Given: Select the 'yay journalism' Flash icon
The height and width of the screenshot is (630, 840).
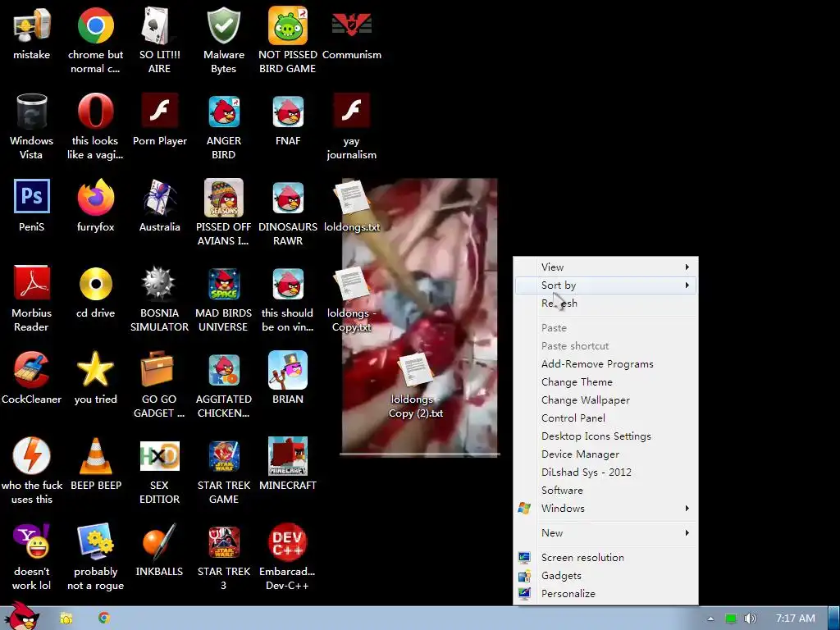Looking at the screenshot, I should pos(351,112).
